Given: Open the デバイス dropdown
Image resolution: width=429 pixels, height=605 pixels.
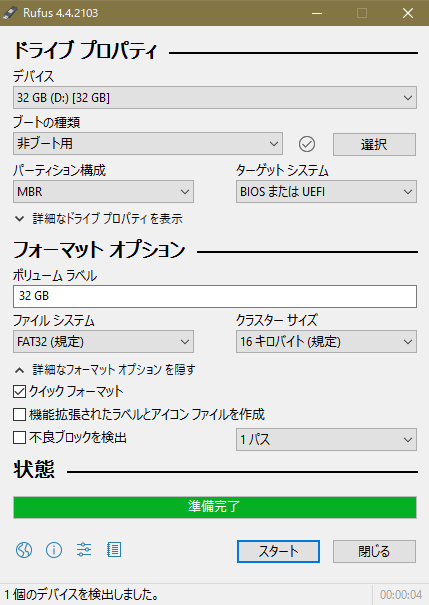Looking at the screenshot, I should click(215, 98).
